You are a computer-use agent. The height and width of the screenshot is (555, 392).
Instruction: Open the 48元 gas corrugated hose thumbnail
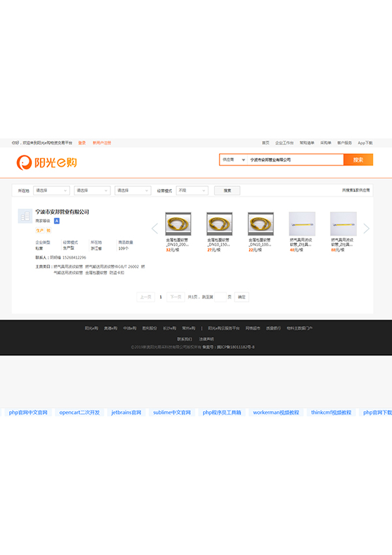[302, 224]
